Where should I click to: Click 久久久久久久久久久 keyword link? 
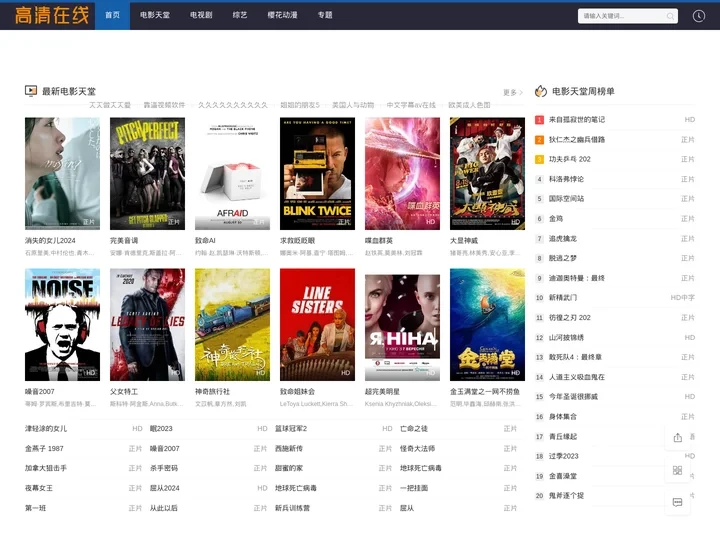233,105
